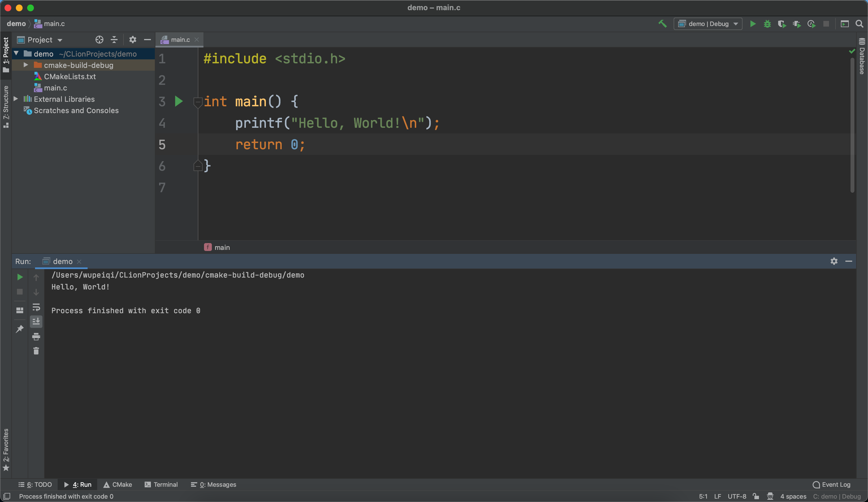Click demo breadcrumb in navigation bar
868x502 pixels.
pos(16,24)
